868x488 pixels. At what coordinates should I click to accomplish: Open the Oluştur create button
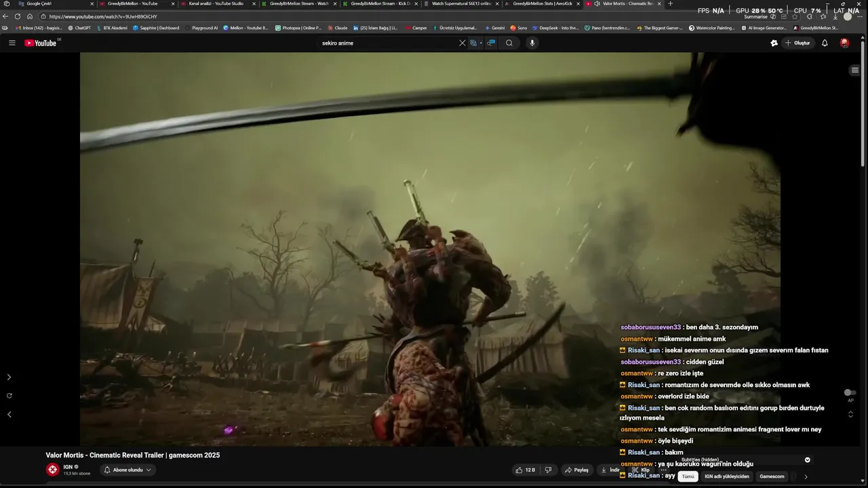[x=797, y=43]
